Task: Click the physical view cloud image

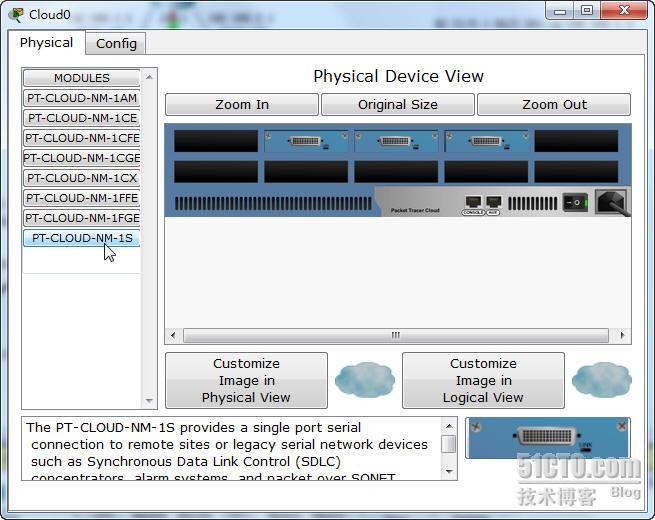Action: (365, 380)
